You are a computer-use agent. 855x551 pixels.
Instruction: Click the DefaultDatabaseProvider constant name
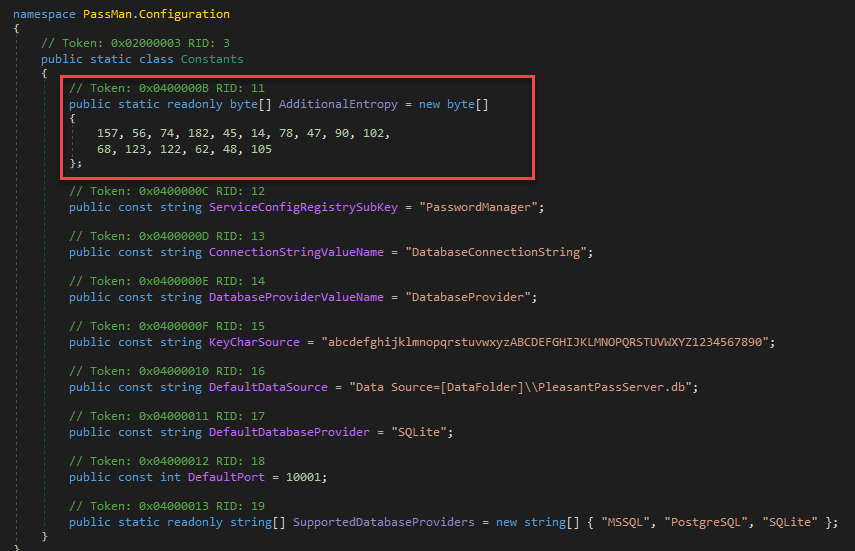click(x=289, y=432)
